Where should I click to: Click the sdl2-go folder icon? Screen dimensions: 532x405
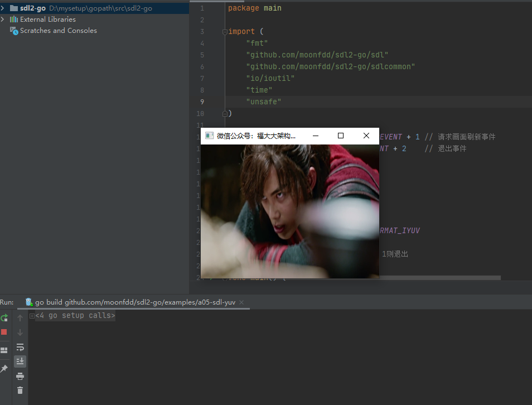pos(14,8)
